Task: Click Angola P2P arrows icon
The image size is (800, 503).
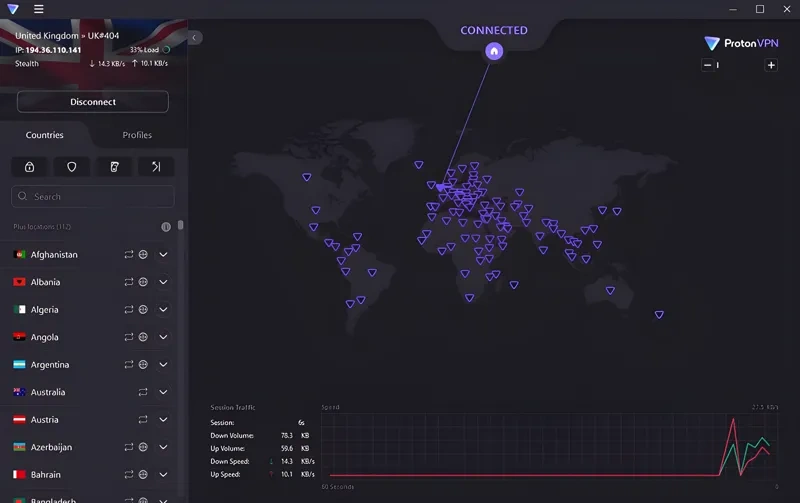Action: [129, 337]
